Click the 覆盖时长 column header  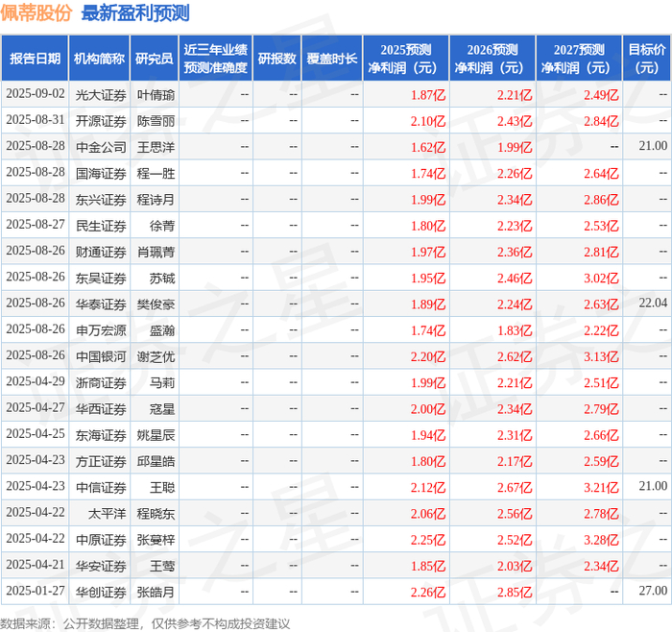[332, 59]
